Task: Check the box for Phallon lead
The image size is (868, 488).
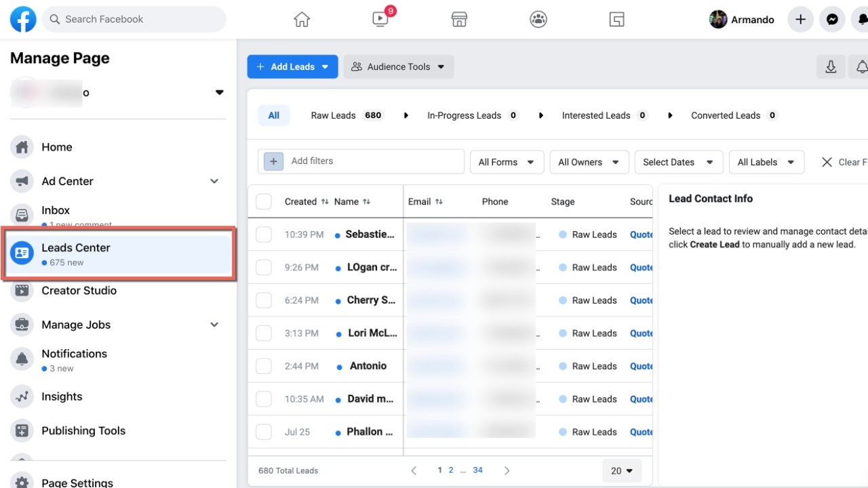Action: click(264, 432)
